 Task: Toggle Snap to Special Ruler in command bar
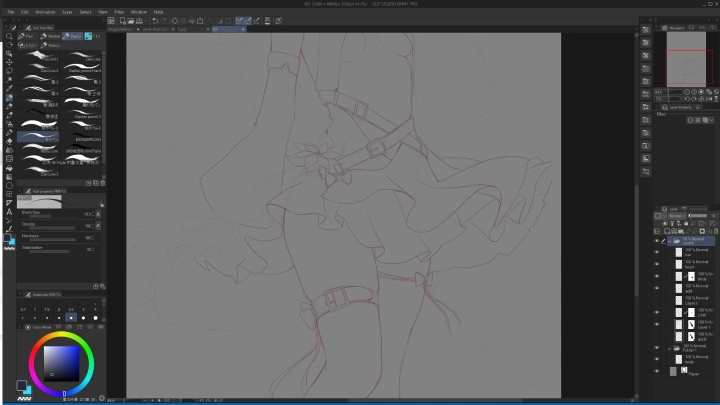[x=248, y=21]
